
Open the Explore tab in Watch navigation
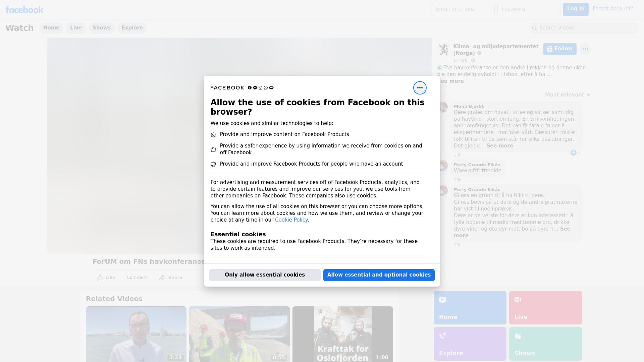pyautogui.click(x=132, y=28)
